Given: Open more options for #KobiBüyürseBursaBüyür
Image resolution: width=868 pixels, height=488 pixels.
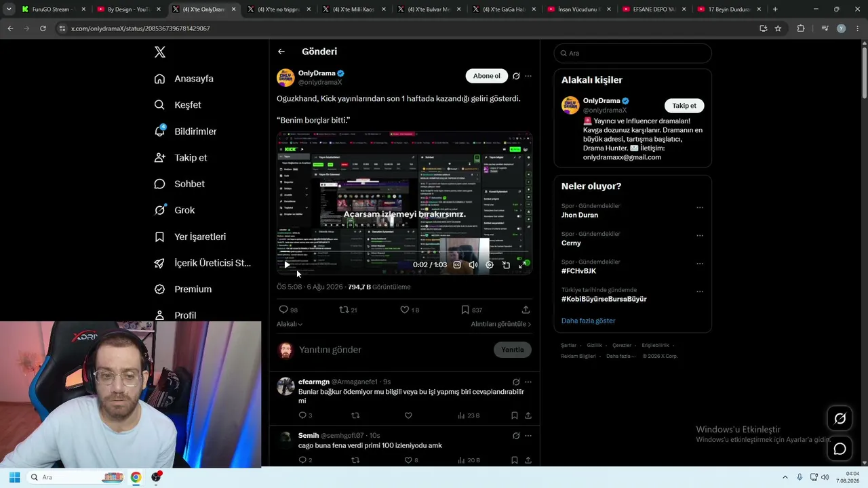Looking at the screenshot, I should click(700, 291).
